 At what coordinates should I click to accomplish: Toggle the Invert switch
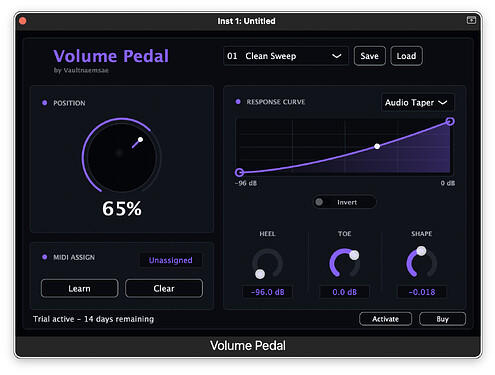344,202
